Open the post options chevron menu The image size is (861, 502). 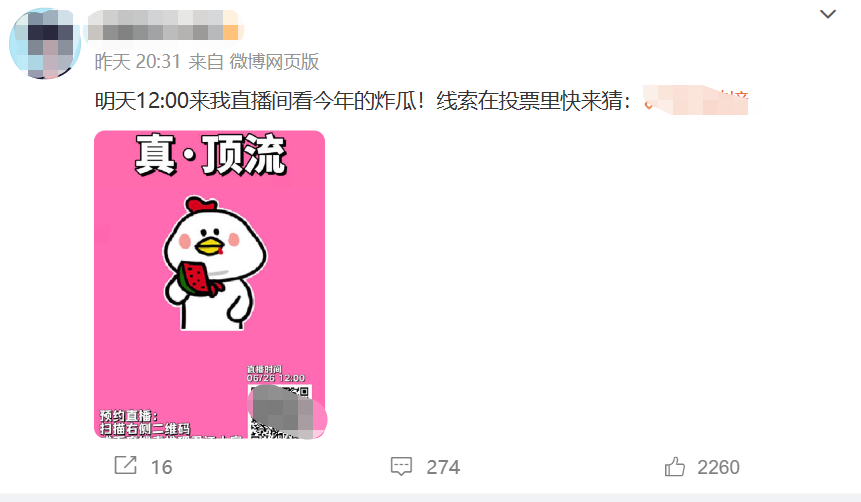coord(828,14)
